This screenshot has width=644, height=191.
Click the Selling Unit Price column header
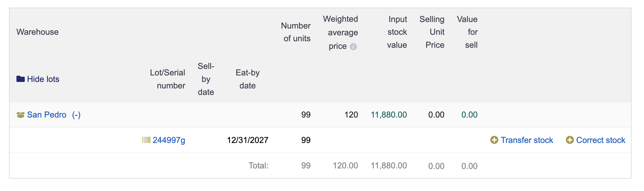click(x=432, y=32)
